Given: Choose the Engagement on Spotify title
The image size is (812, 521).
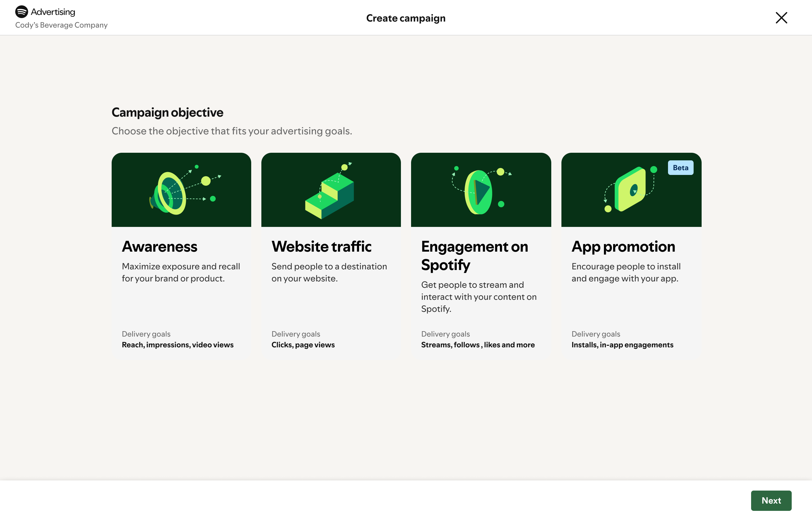Looking at the screenshot, I should point(475,255).
